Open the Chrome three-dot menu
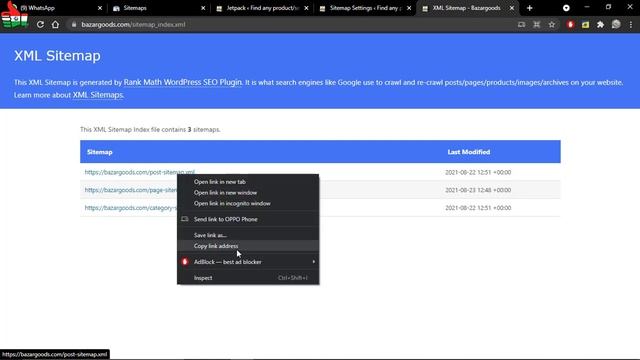640x360 pixels. tap(631, 24)
